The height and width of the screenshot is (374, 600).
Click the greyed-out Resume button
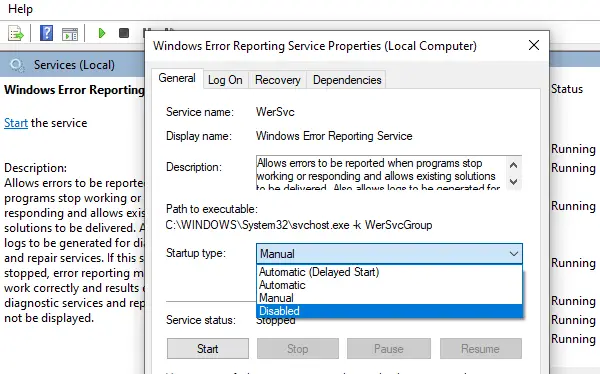(x=481, y=349)
